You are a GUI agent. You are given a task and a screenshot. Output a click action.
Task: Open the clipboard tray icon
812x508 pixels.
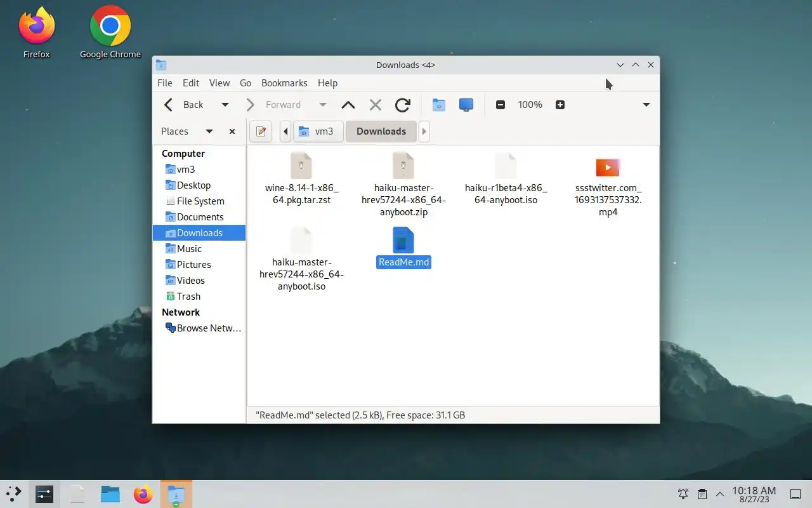point(702,494)
